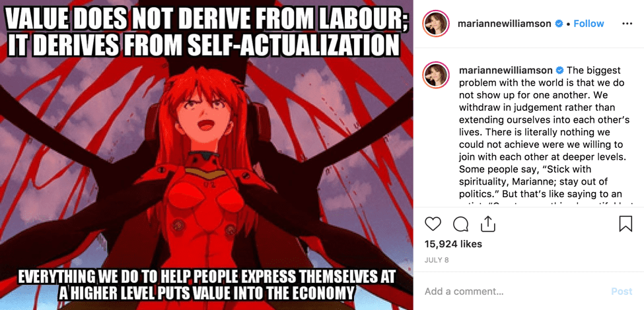The image size is (644, 310).
Task: Open the JULY 8 post date link
Action: [x=437, y=260]
